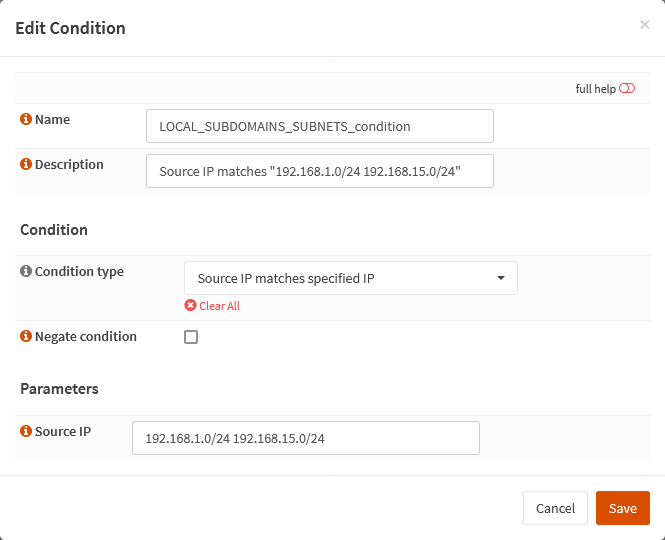The width and height of the screenshot is (665, 540).
Task: Toggle the full help switch
Action: [x=627, y=89]
